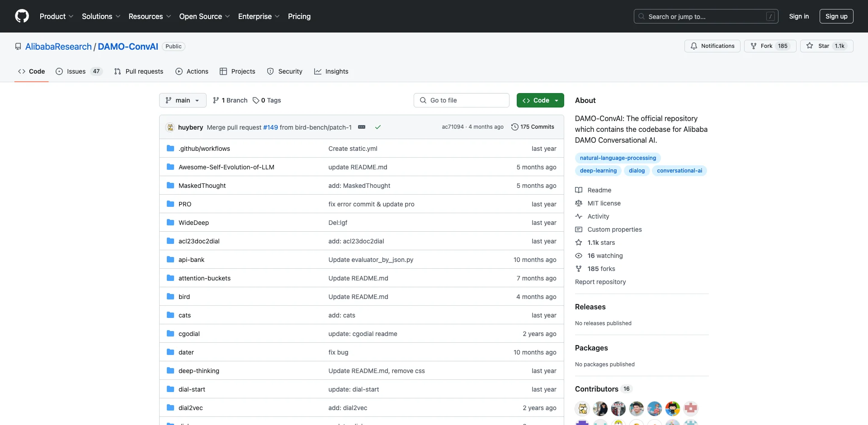Click the deep-learning topic tag
This screenshot has width=868, height=425.
pos(598,171)
